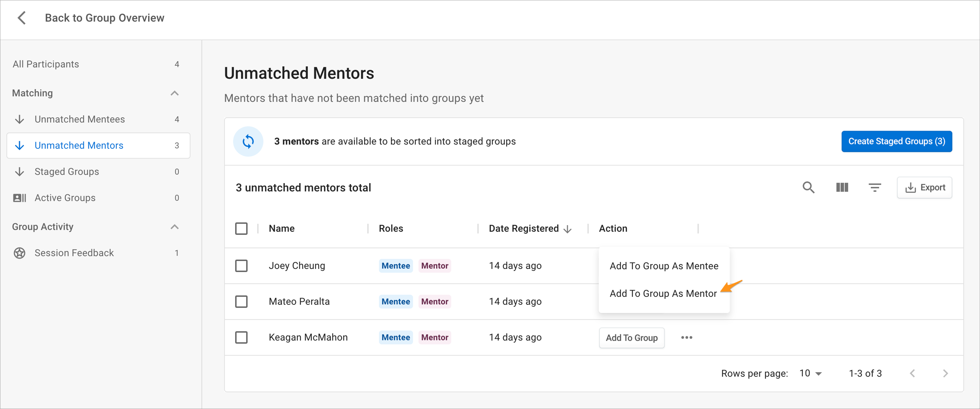The width and height of the screenshot is (980, 409).
Task: Click Mentee badge in Joey Cheung row
Action: tap(396, 266)
